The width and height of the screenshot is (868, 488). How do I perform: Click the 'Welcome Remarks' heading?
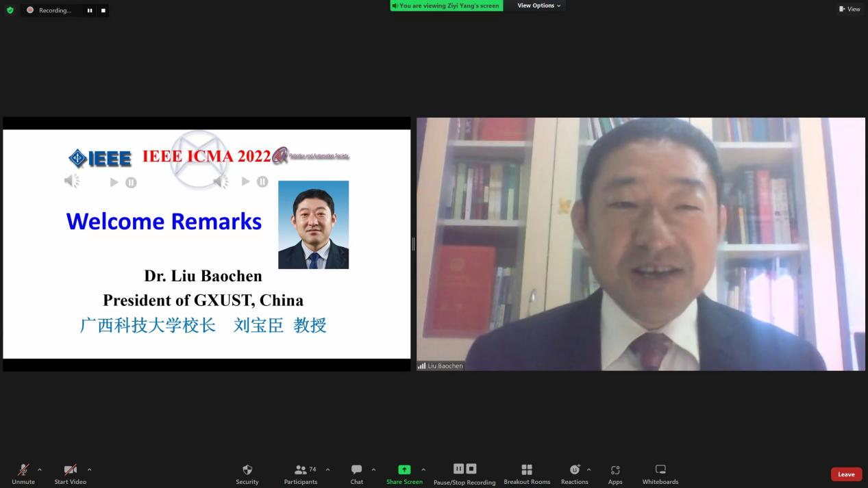(164, 221)
